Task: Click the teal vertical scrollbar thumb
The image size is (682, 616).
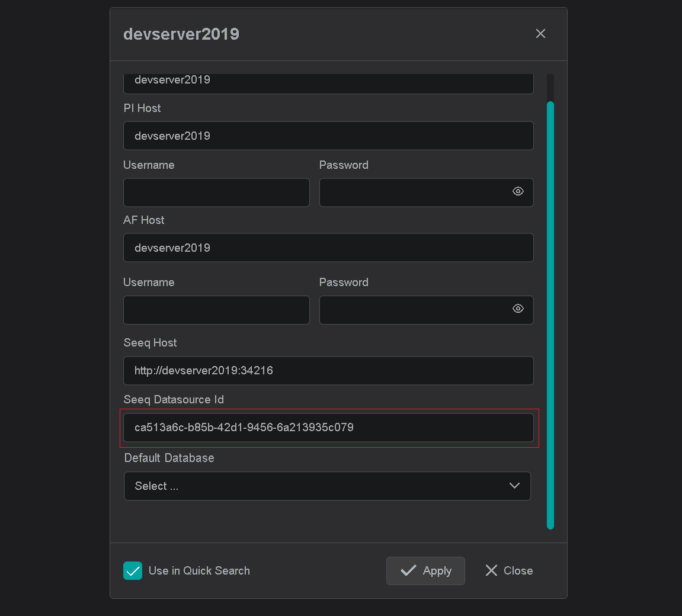Action: click(550, 315)
